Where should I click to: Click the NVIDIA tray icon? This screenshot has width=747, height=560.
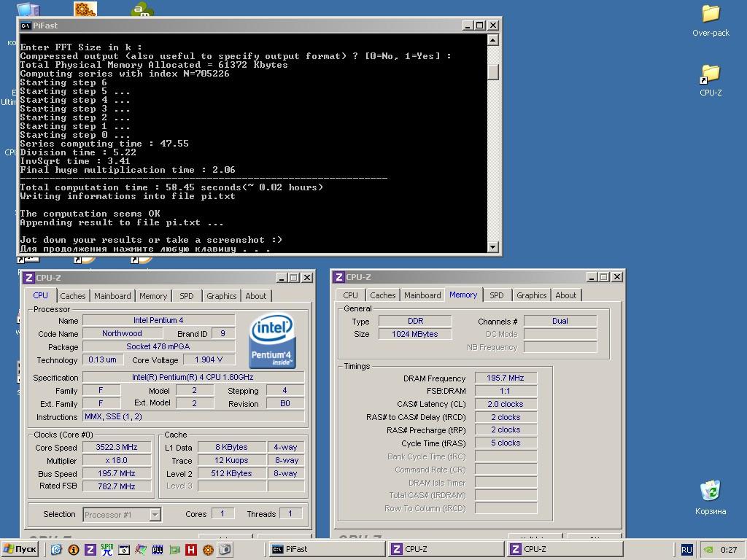708,550
